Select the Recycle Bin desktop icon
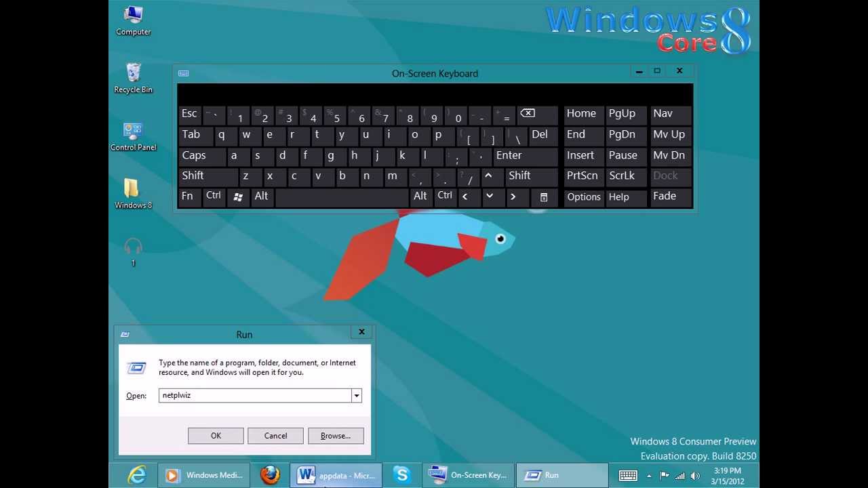Viewport: 868px width, 488px height. click(133, 78)
